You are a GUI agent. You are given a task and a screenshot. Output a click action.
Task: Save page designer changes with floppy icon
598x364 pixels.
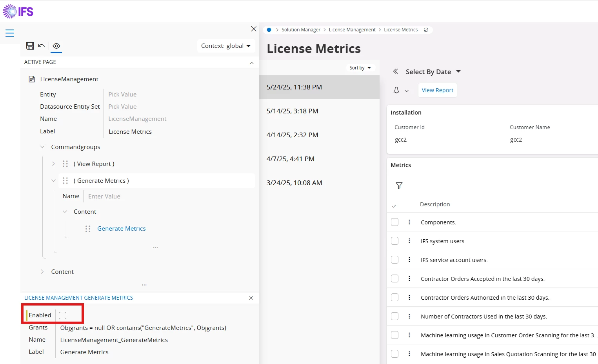click(x=30, y=46)
